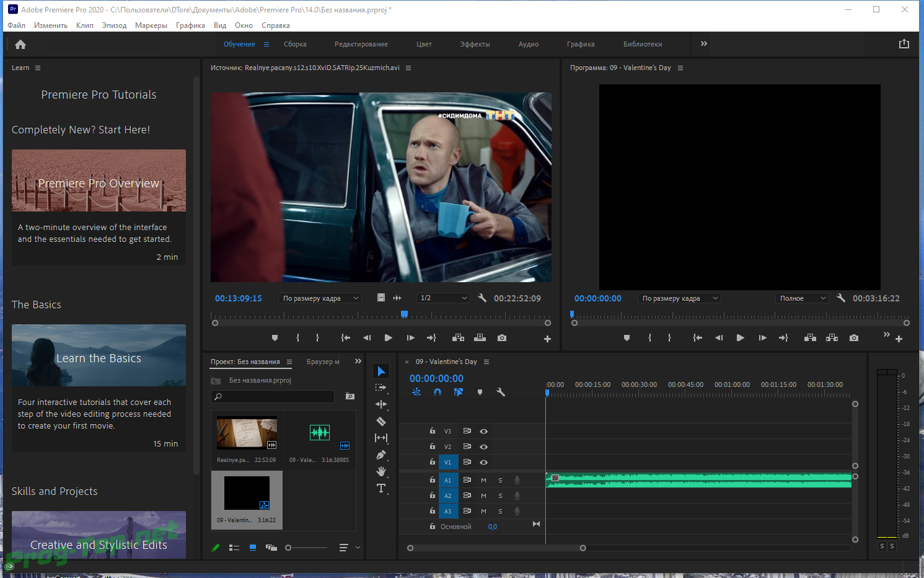Viewport: 924px width, 578px height.
Task: Open the Файл menu
Action: click(x=17, y=25)
